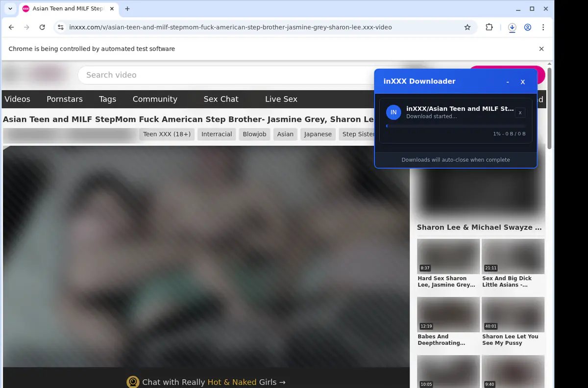The width and height of the screenshot is (588, 388).
Task: Open the thumbnail with 40:01 duration
Action: [513, 314]
